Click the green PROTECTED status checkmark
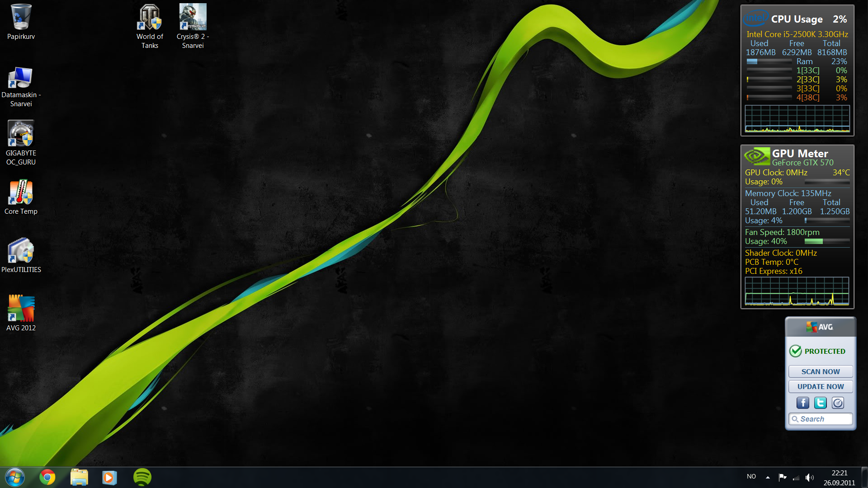Viewport: 868px width, 488px height. point(796,351)
